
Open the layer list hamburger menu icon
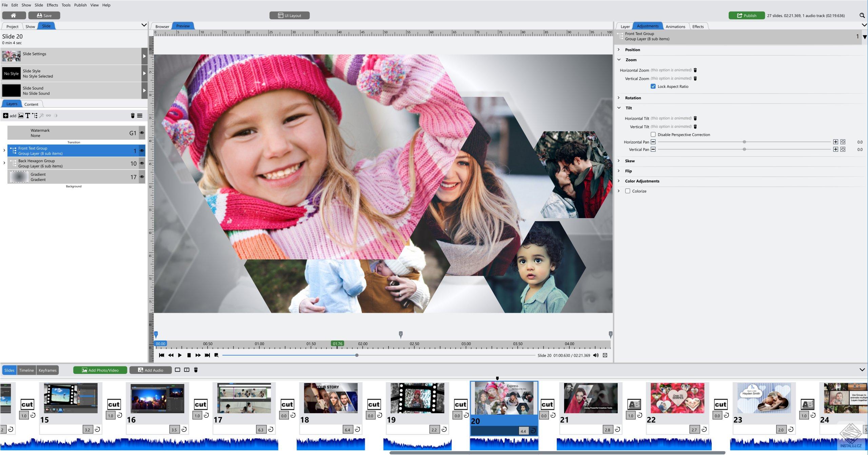pyautogui.click(x=140, y=116)
